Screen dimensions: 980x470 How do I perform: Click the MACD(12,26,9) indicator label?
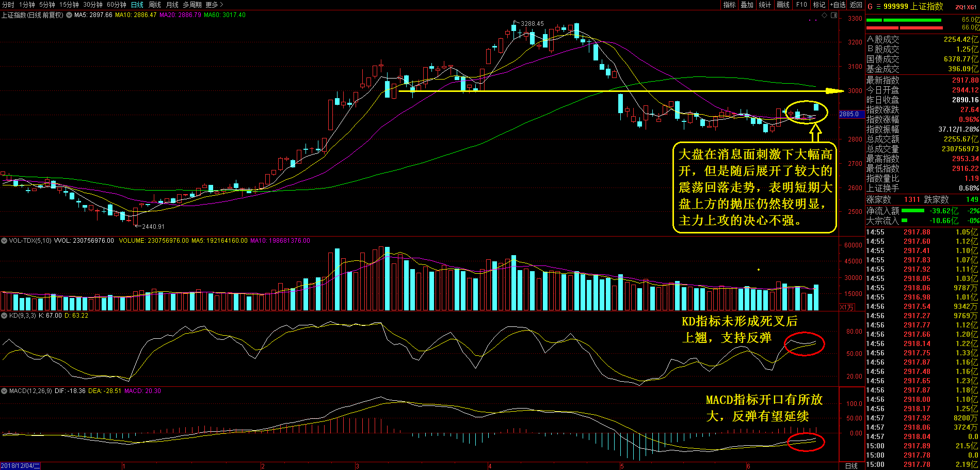click(30, 391)
